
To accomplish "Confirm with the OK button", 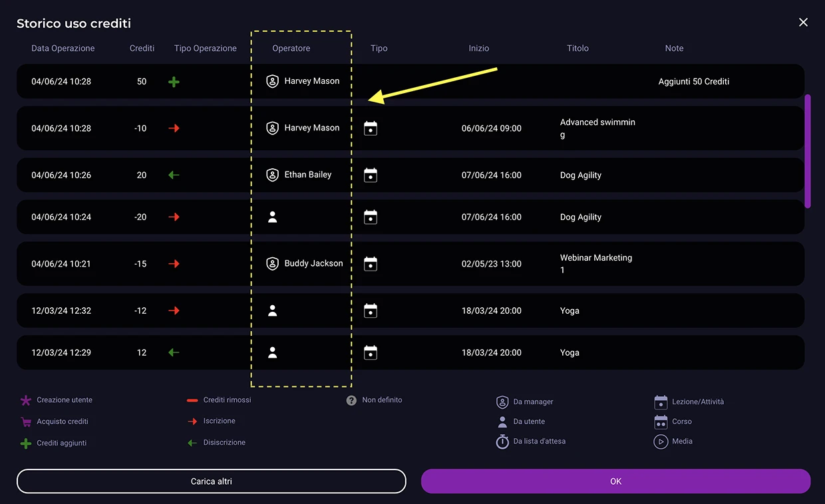I will 615,481.
